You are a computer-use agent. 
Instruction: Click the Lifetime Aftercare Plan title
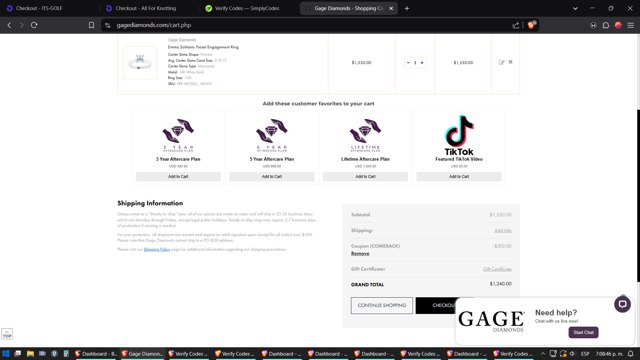365,159
